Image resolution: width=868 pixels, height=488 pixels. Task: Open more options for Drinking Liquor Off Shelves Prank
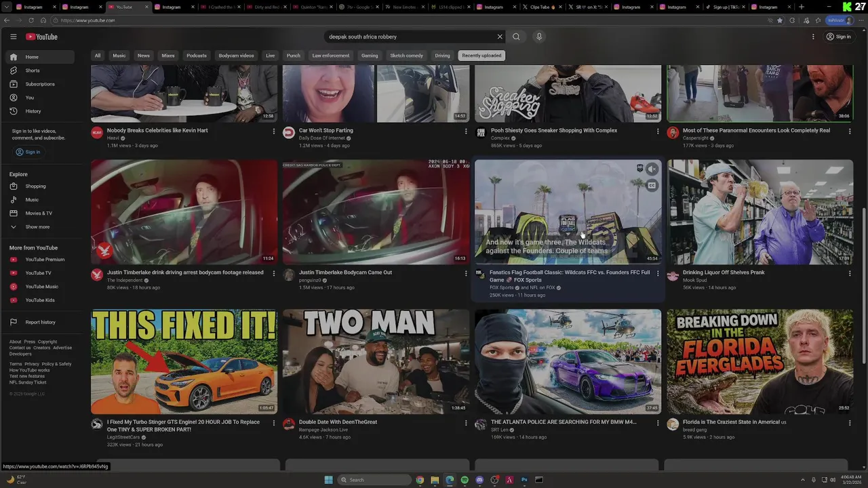point(850,273)
